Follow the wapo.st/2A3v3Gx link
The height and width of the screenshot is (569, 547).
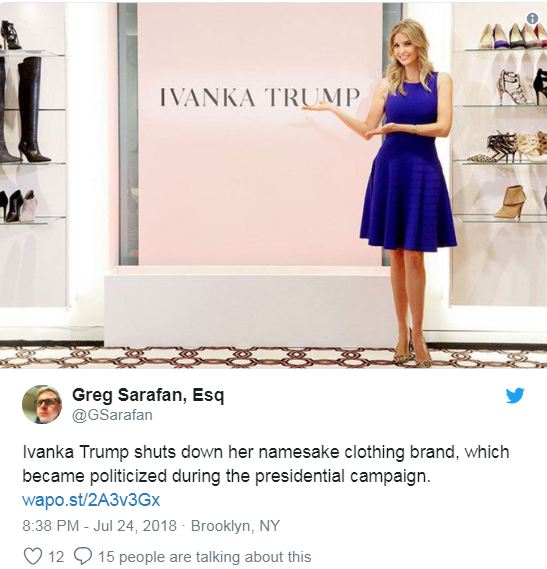tap(91, 500)
